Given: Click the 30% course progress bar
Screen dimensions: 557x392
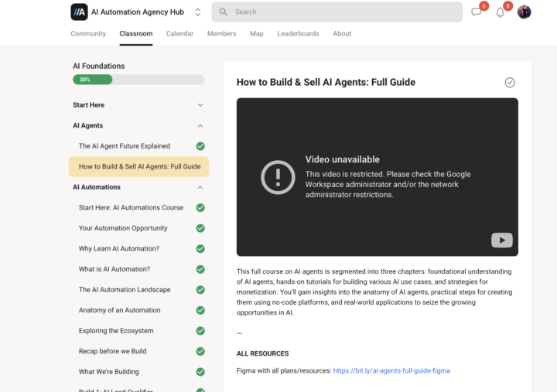Looking at the screenshot, I should (138, 79).
